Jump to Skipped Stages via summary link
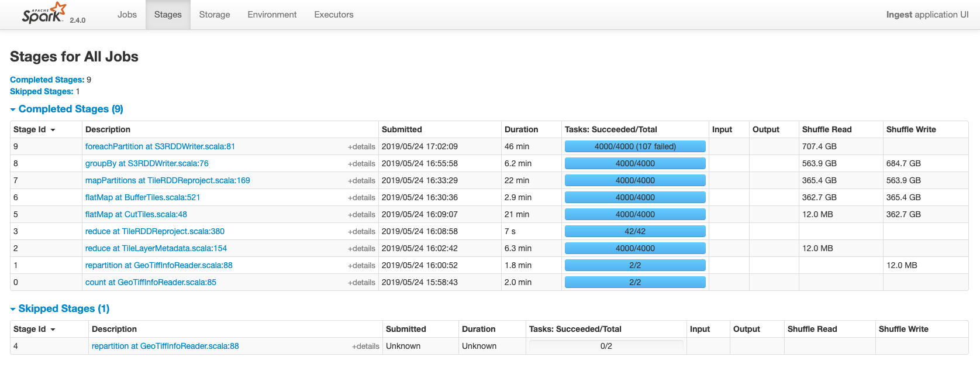980x367 pixels. click(42, 91)
